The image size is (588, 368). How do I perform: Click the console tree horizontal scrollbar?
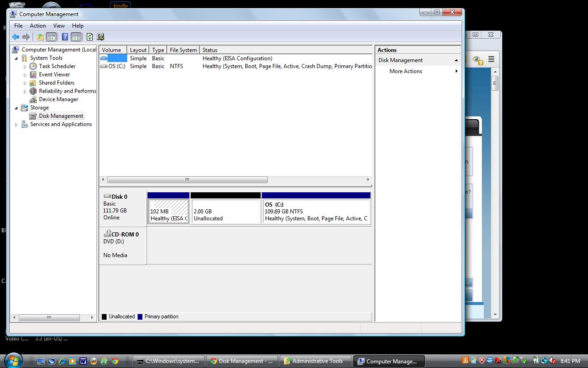pyautogui.click(x=49, y=317)
